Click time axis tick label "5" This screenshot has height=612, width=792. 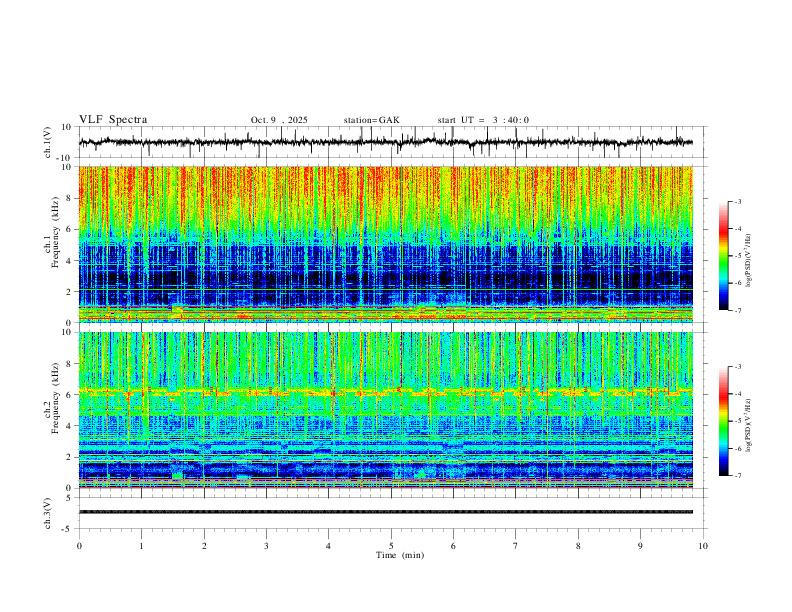(391, 546)
